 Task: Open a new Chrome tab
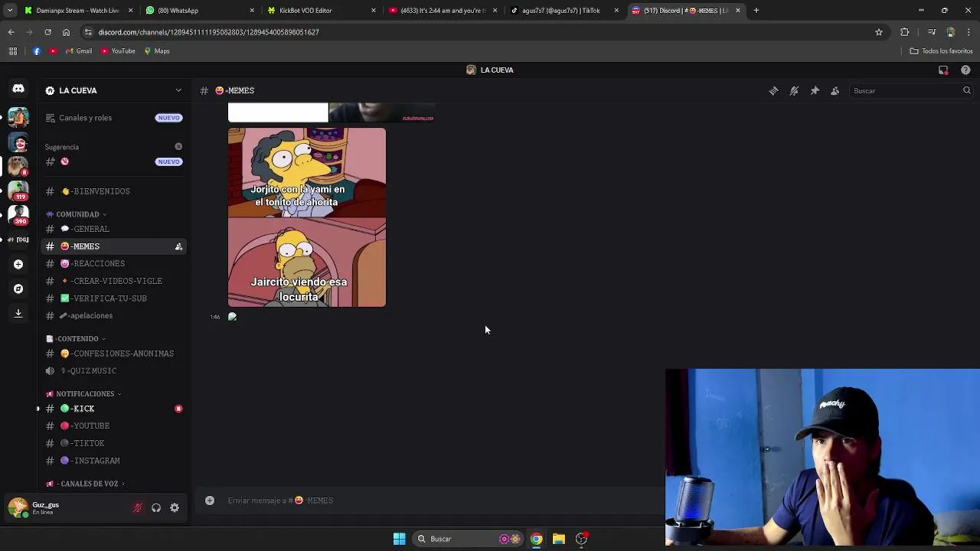756,11
